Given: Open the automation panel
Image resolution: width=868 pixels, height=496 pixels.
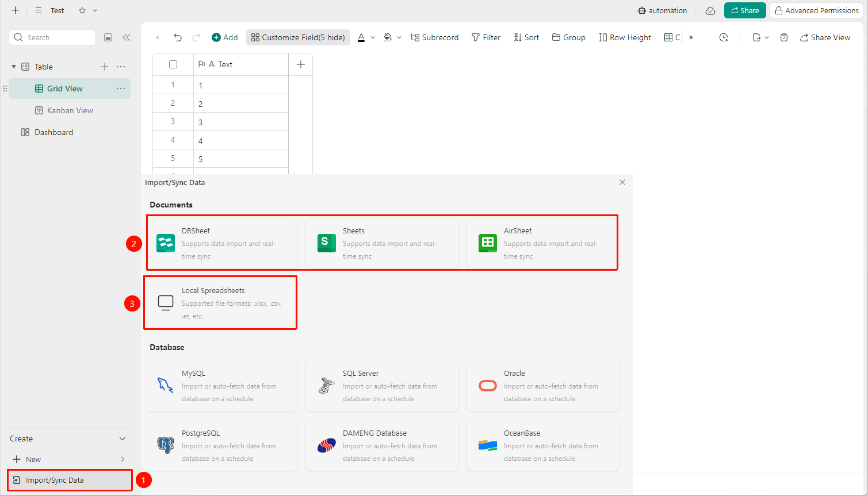Looking at the screenshot, I should [x=662, y=10].
